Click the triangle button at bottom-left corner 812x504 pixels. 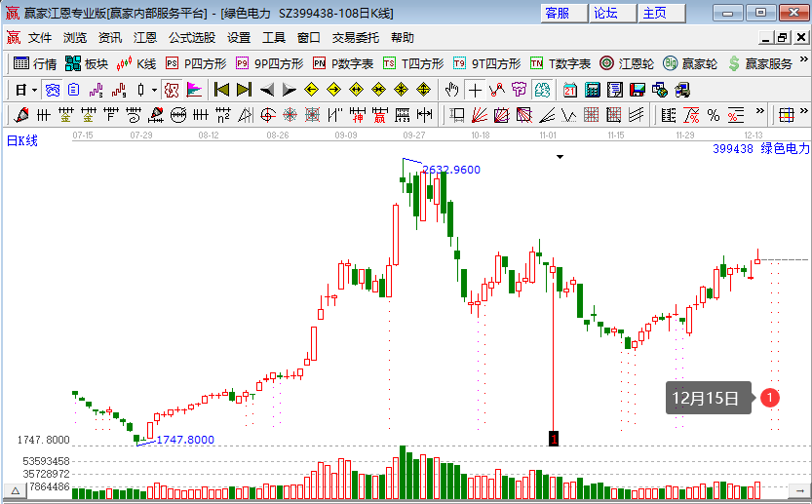(x=15, y=491)
